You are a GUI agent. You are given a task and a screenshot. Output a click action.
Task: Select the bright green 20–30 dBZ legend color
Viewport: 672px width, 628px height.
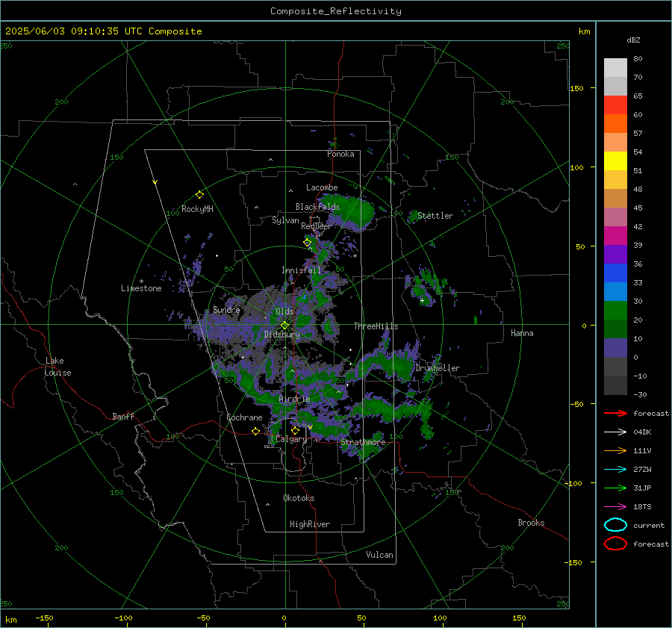615,311
